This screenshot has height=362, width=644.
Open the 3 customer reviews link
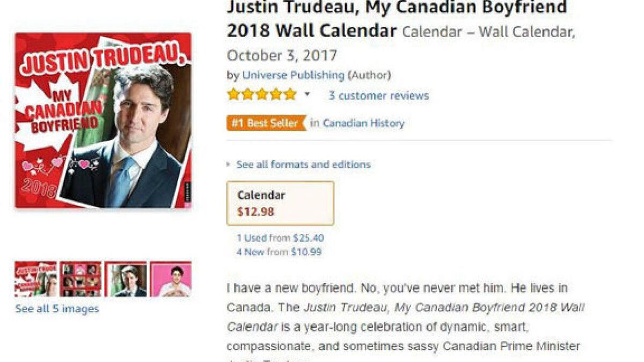coord(378,95)
